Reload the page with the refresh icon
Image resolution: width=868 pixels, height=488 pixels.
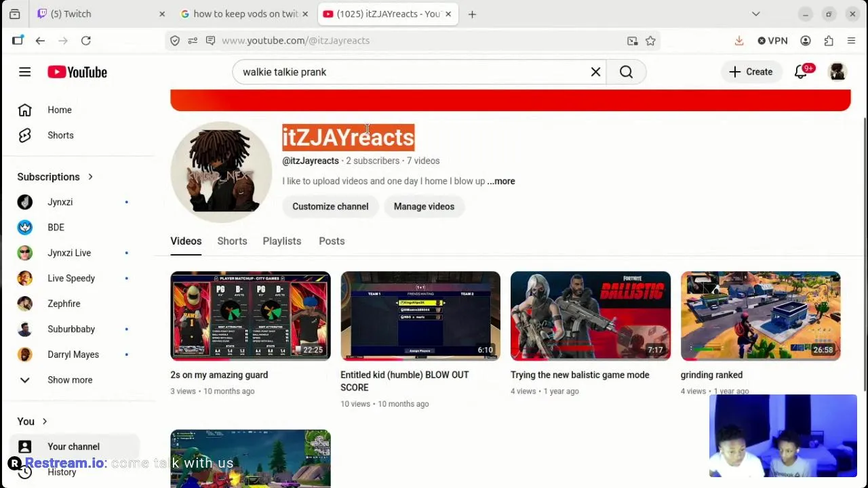tap(86, 41)
